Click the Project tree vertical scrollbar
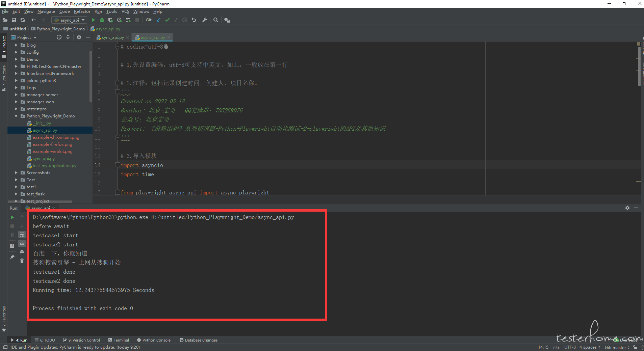The width and height of the screenshot is (644, 351). click(x=91, y=76)
